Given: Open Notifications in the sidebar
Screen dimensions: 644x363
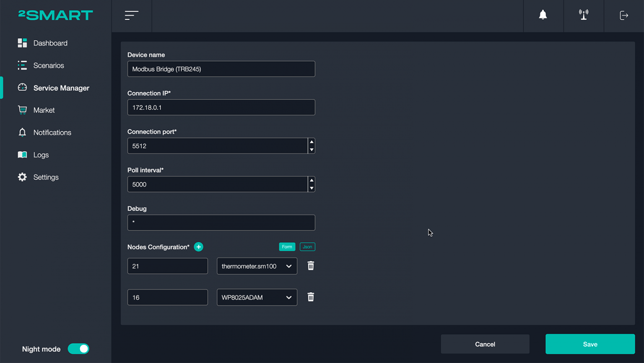Looking at the screenshot, I should (52, 132).
